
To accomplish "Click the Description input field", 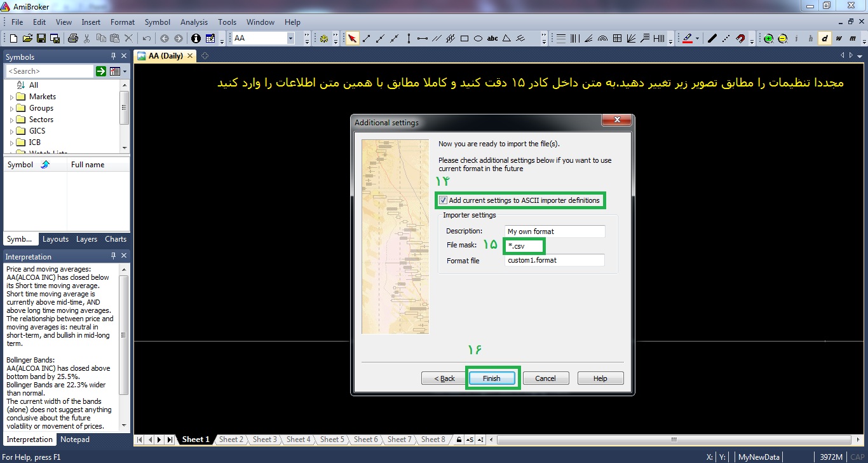I will pos(555,231).
